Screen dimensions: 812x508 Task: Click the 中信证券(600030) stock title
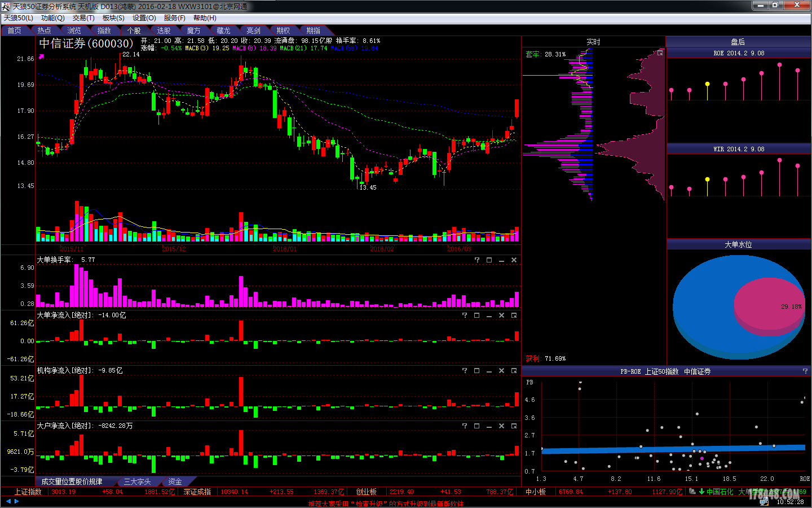(x=86, y=43)
